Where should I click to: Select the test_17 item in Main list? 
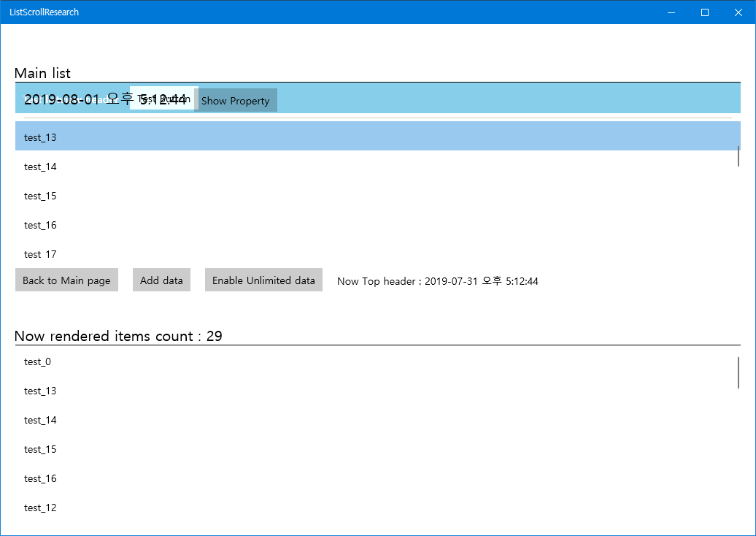tap(40, 253)
